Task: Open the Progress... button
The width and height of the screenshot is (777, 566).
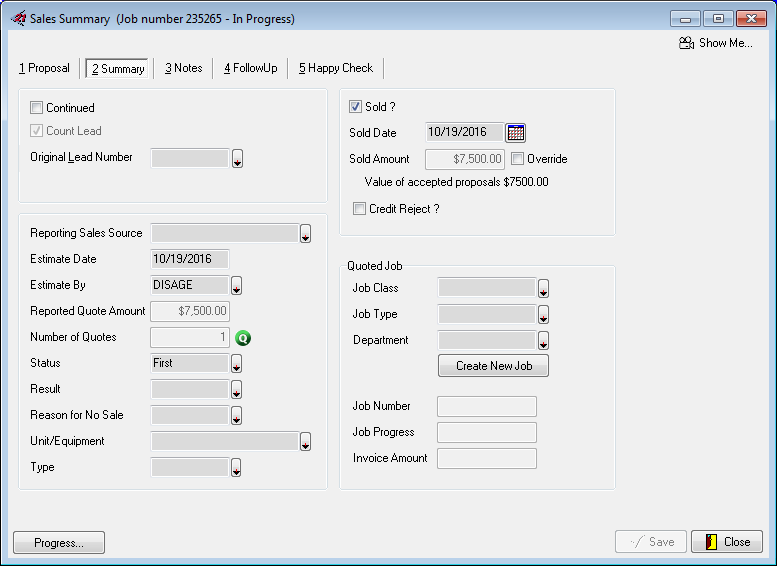Action: click(59, 543)
